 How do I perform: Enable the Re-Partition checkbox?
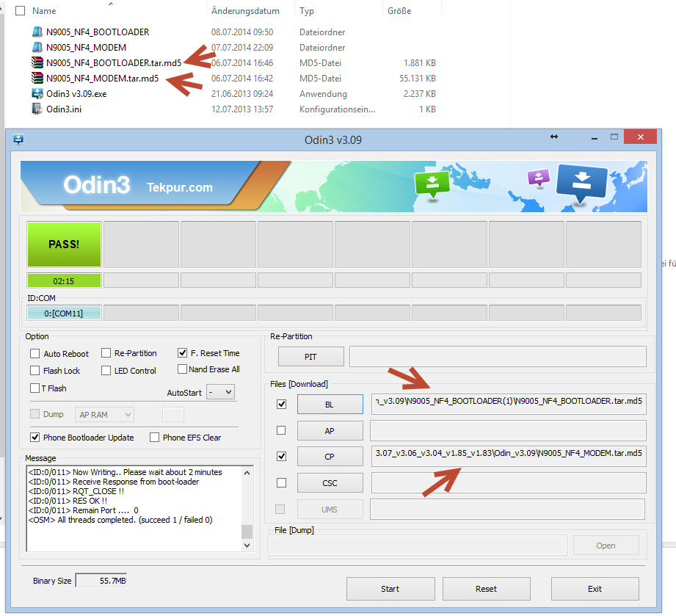[x=106, y=353]
